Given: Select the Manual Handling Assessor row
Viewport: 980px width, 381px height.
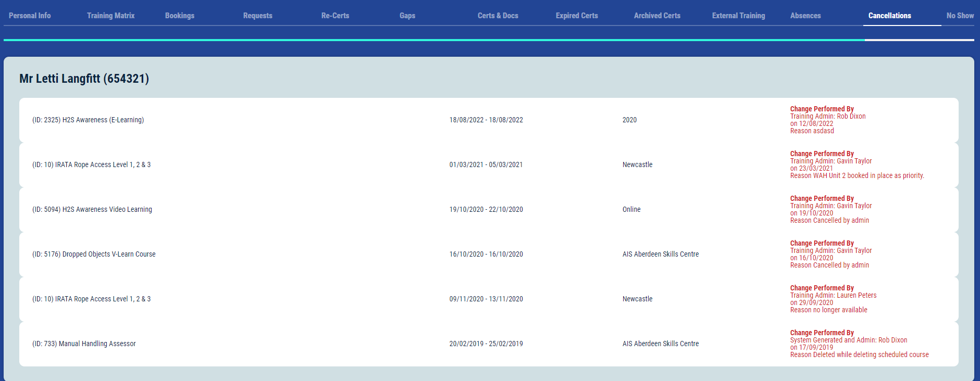Looking at the screenshot, I should coord(84,344).
